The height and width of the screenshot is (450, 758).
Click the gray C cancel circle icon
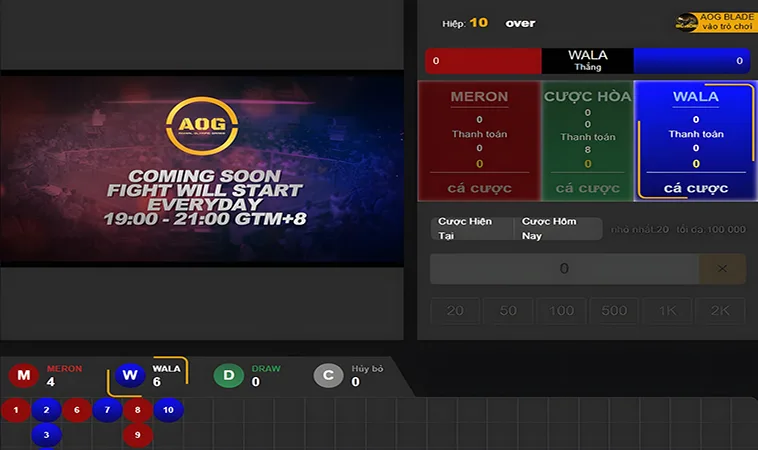click(x=328, y=376)
